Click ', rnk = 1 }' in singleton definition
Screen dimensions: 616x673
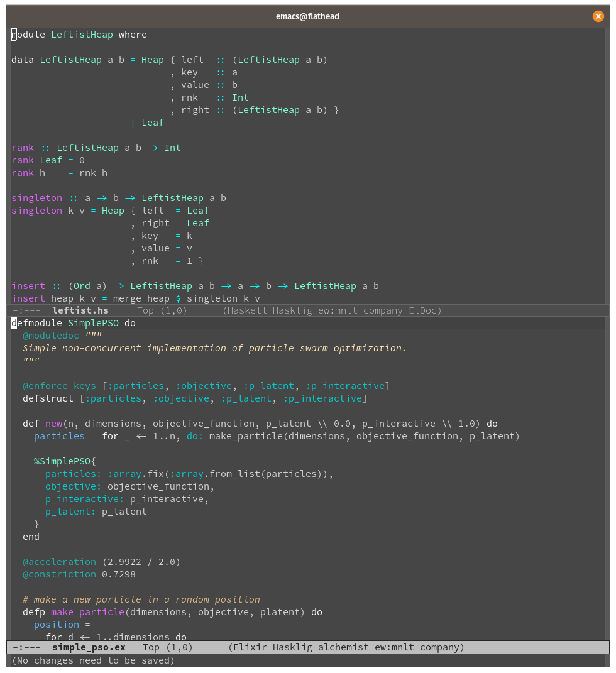tap(167, 261)
